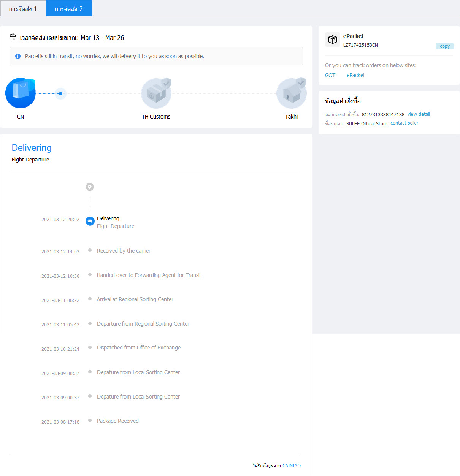Click the TH Customs package icon

[x=156, y=93]
